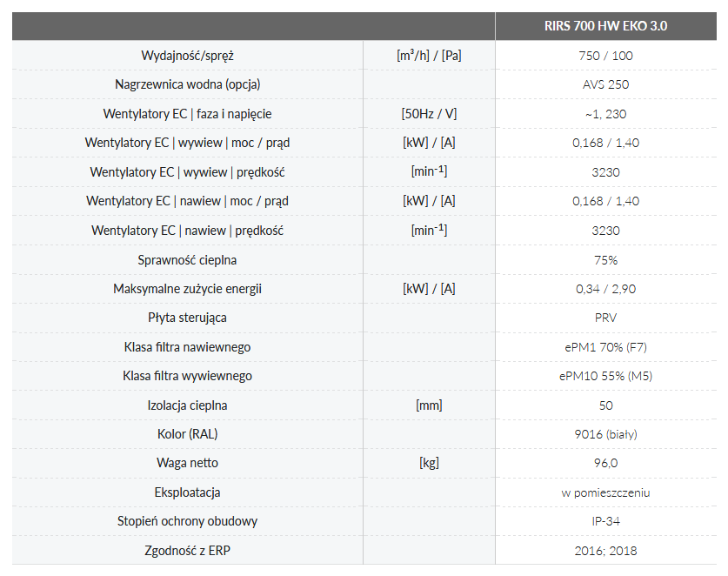Select the Sprawność cieplna row label
The image size is (728, 576).
pos(188,259)
